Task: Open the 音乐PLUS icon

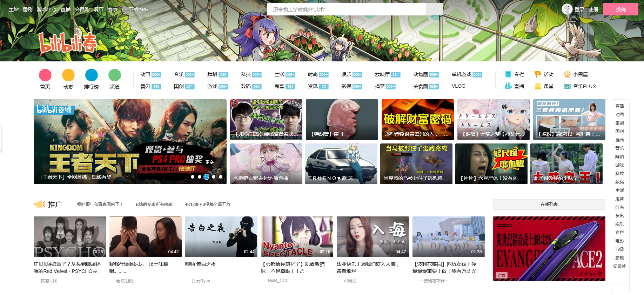Action: click(x=567, y=86)
